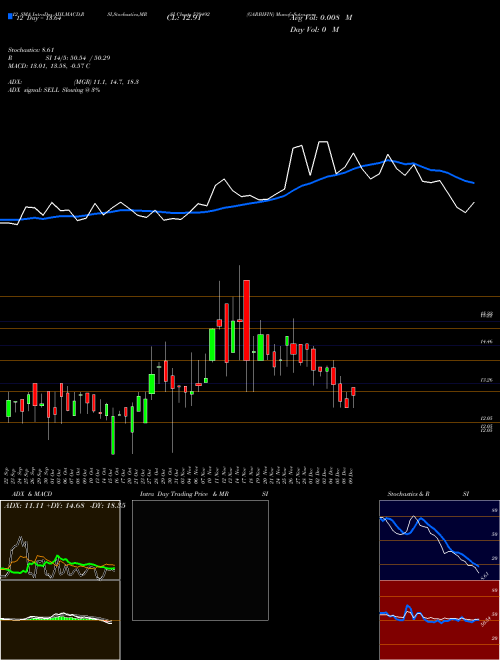Select the last red candle on 09 Dec
The image size is (500, 660).
[354, 391]
